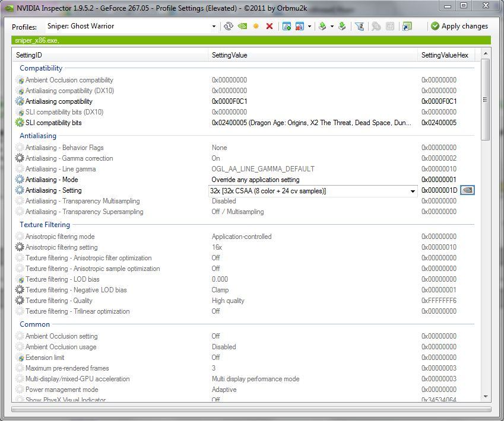Open the greyed-out bit value editor grid icon
The width and height of the screenshot is (504, 421).
[390, 26]
